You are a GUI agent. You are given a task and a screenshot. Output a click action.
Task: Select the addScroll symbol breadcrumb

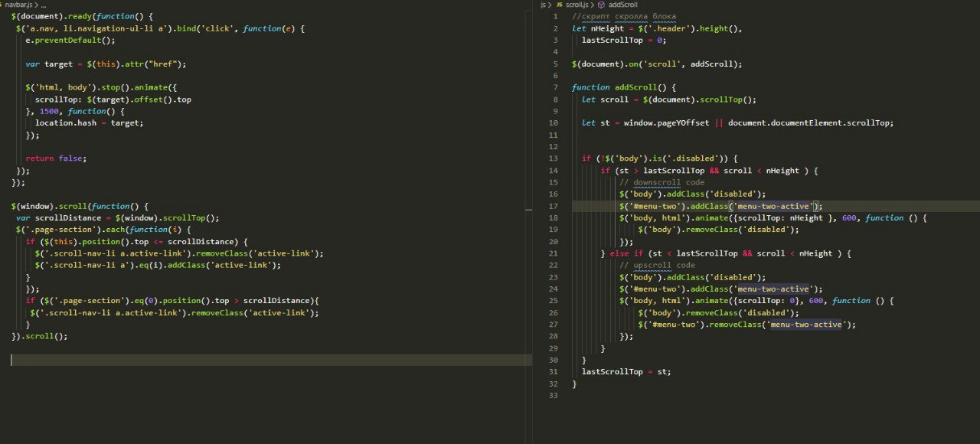coord(622,5)
